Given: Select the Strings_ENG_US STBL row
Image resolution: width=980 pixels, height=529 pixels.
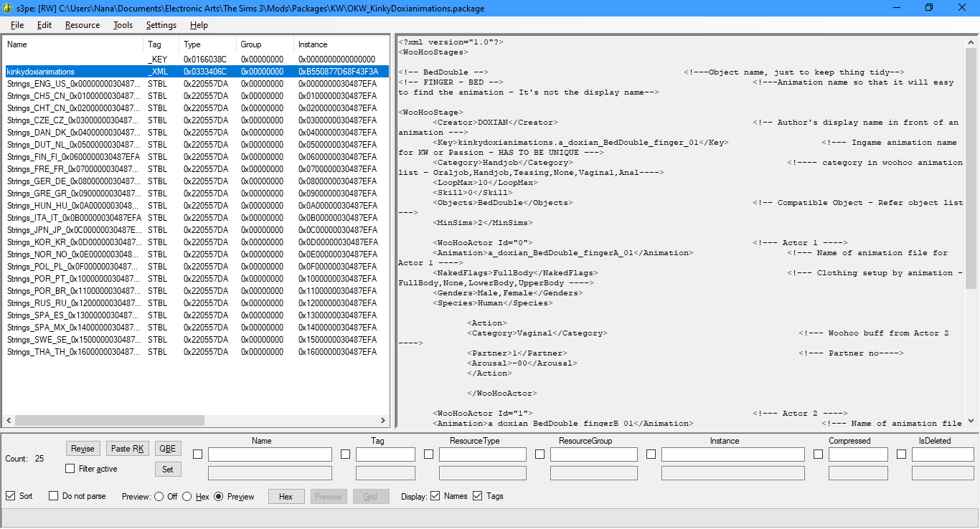Looking at the screenshot, I should [x=197, y=84].
